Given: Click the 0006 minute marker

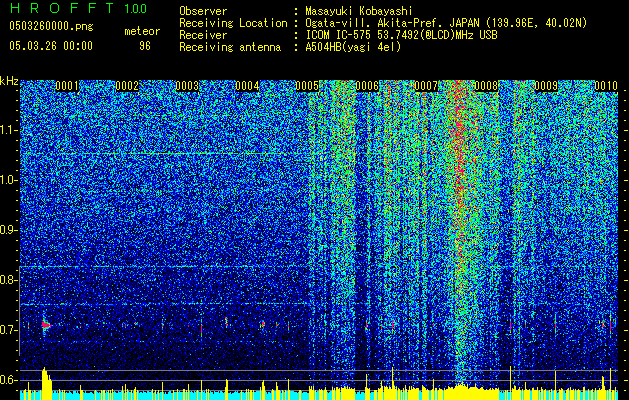Looking at the screenshot, I should coord(367,86).
